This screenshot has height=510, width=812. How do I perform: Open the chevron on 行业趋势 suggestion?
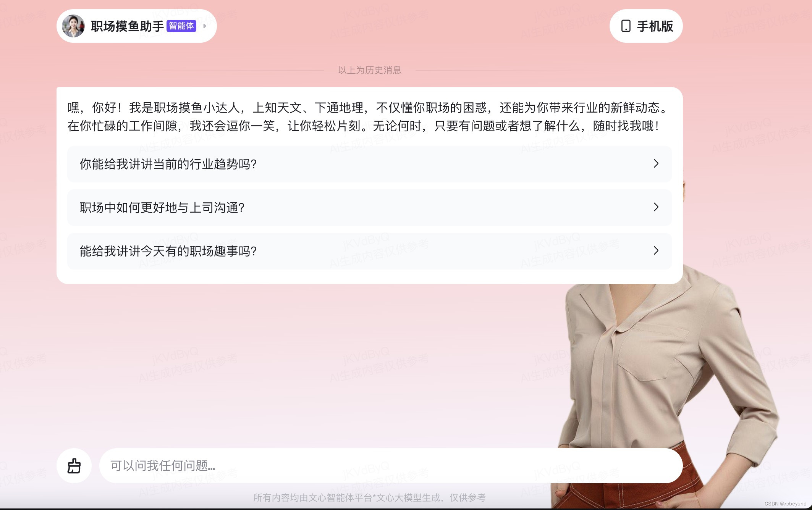(x=656, y=164)
